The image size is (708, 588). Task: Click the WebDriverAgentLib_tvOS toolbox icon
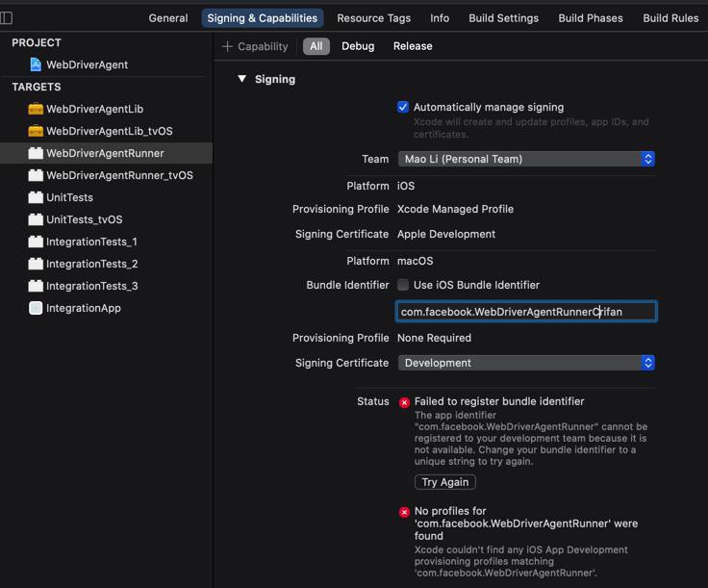(36, 131)
